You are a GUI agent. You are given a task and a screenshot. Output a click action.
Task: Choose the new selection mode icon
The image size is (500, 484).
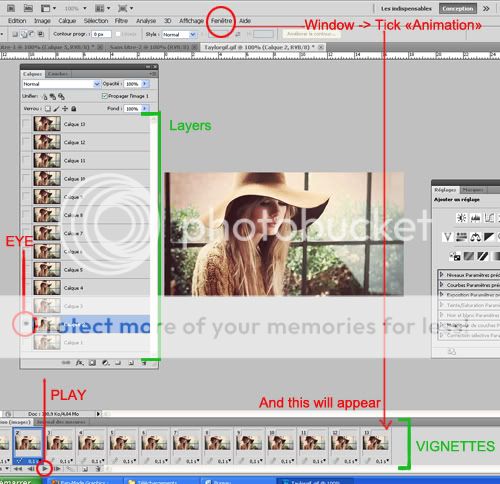(x=15, y=34)
